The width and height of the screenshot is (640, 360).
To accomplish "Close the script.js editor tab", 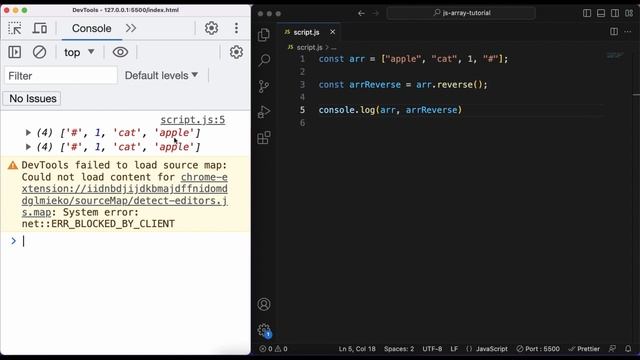I will click(333, 32).
